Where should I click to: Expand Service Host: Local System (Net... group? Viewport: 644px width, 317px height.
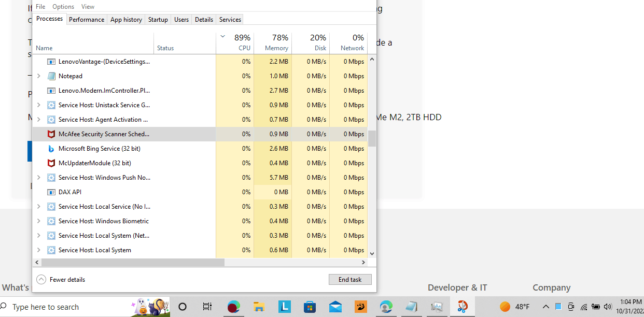(x=39, y=236)
